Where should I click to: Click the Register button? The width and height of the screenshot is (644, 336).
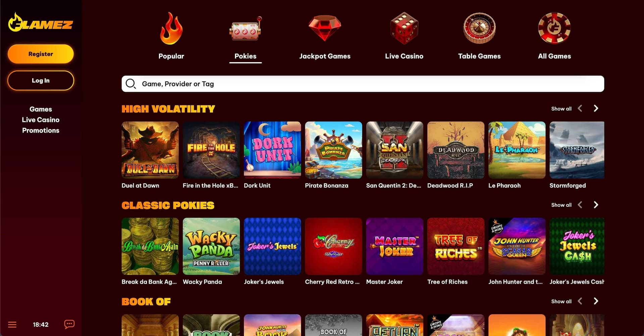(x=41, y=54)
